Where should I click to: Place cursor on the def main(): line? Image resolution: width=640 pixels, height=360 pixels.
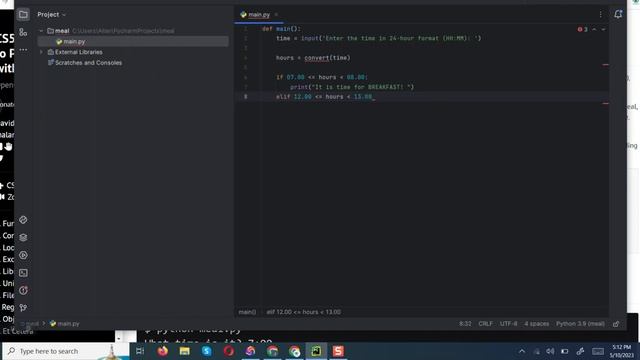pyautogui.click(x=282, y=29)
